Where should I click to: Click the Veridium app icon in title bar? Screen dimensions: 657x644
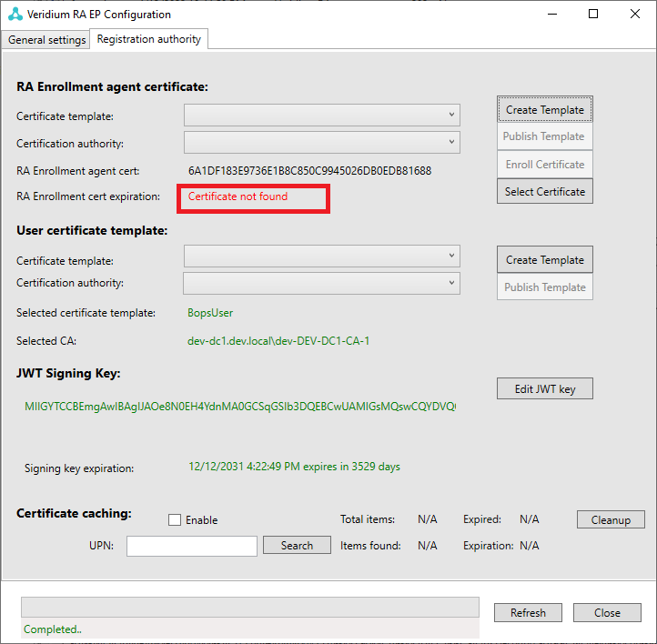coord(13,15)
